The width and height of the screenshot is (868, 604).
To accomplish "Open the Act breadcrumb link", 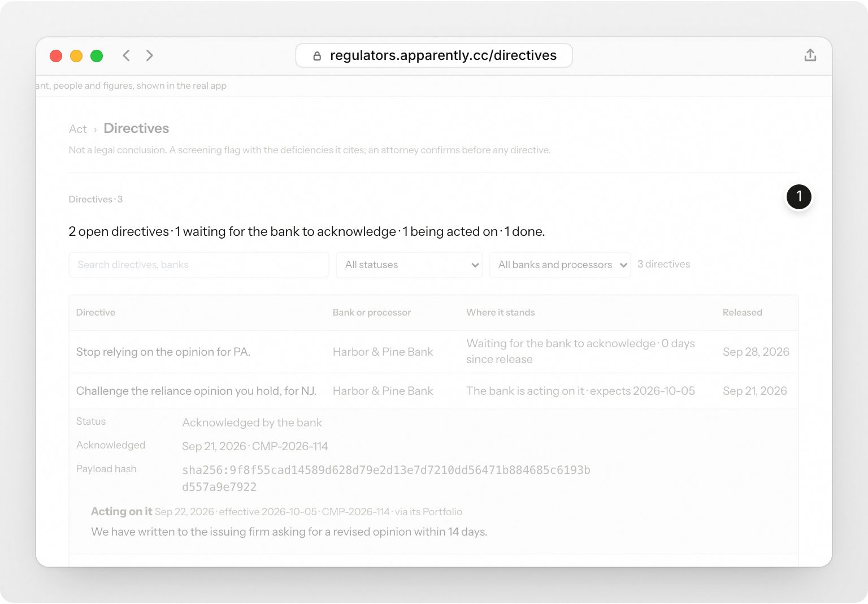I will [78, 129].
